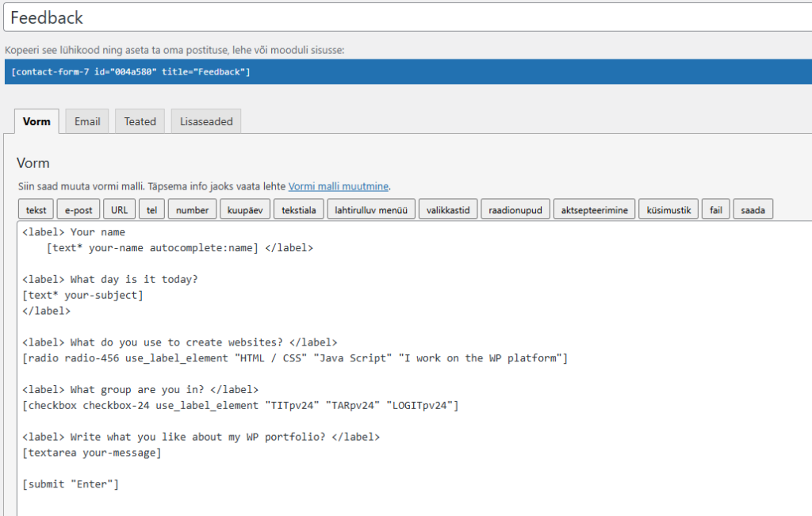Go to the Lisaseaded tab
This screenshot has width=812, height=516.
206,121
